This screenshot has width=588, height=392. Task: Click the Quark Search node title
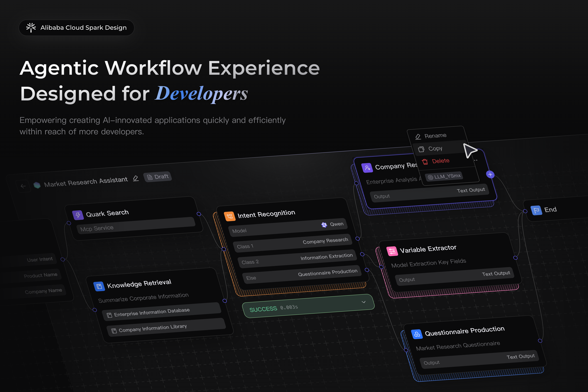[x=107, y=213]
